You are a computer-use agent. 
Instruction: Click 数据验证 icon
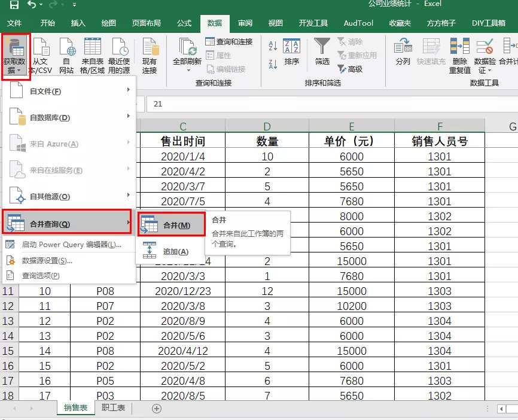click(485, 46)
